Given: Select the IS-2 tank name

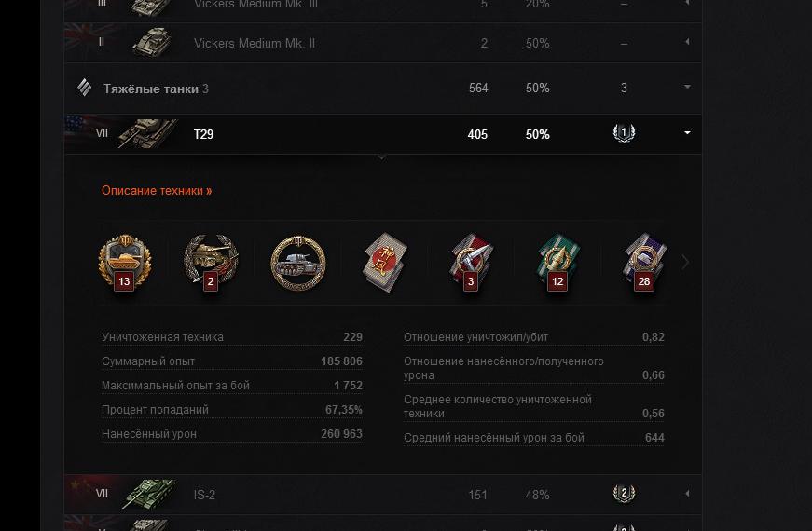Looking at the screenshot, I should pyautogui.click(x=204, y=495).
